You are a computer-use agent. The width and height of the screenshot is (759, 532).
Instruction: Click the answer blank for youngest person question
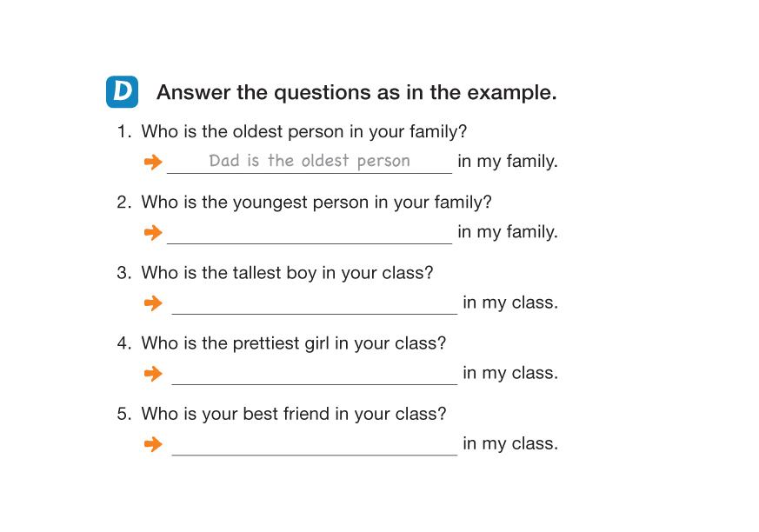[x=309, y=233]
